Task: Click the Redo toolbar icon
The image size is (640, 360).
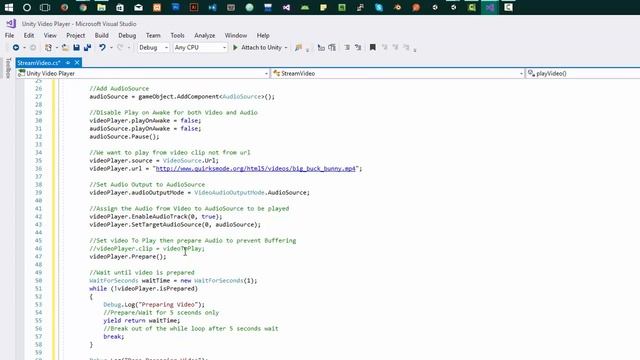Action: (x=120, y=48)
